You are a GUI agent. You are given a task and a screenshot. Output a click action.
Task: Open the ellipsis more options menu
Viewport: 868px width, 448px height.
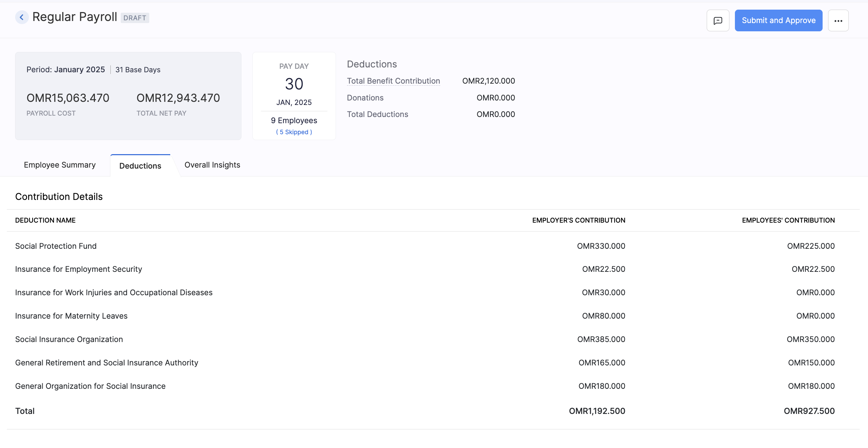[x=838, y=21]
